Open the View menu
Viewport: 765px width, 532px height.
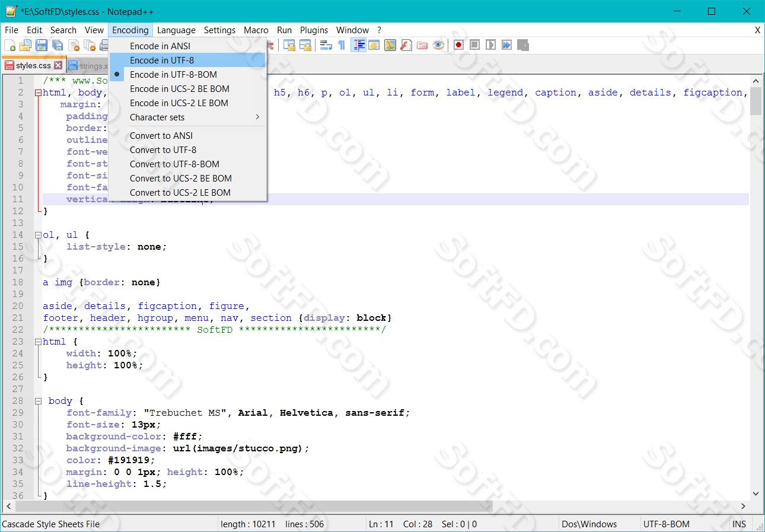(94, 30)
